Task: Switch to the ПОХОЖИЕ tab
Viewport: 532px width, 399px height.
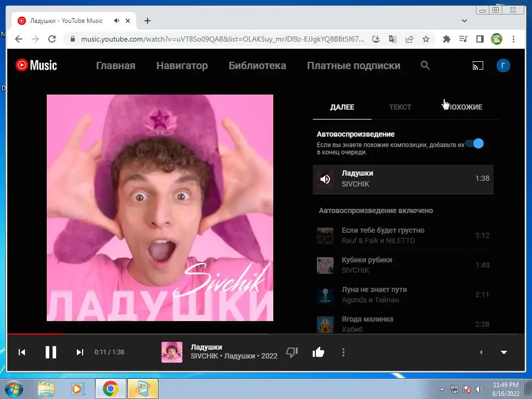Action: pos(465,107)
